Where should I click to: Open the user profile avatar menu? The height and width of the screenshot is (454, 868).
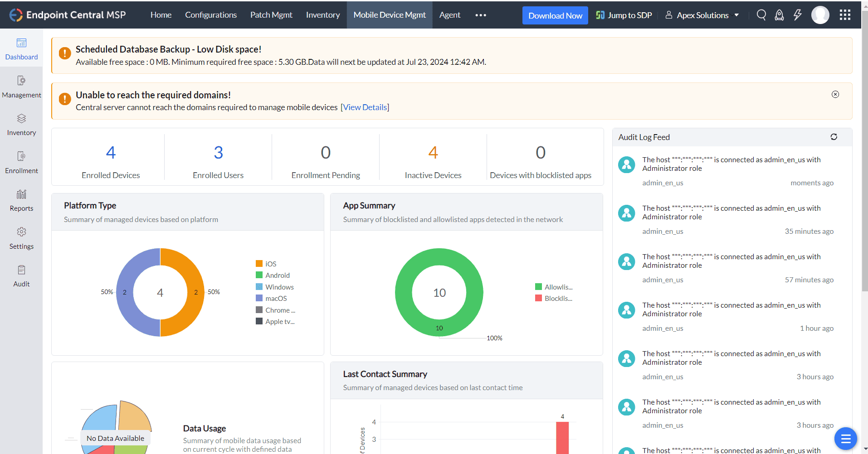[x=820, y=15]
